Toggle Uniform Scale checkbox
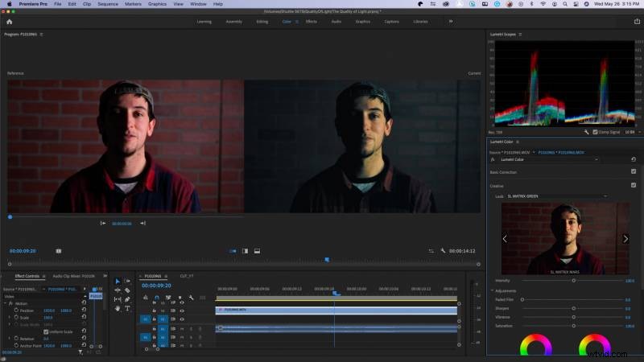Image resolution: width=644 pixels, height=362 pixels. pos(46,331)
